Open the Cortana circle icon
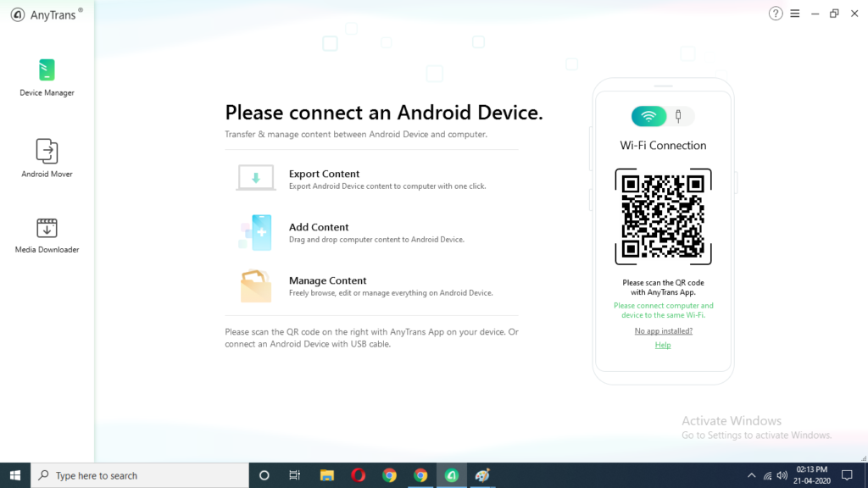 coord(264,475)
